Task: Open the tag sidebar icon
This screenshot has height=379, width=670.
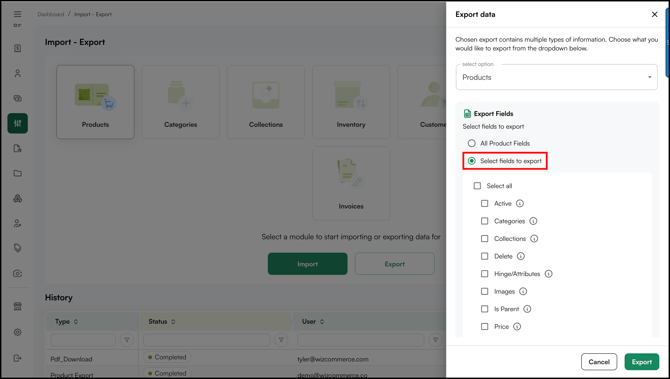Action: pos(18,248)
